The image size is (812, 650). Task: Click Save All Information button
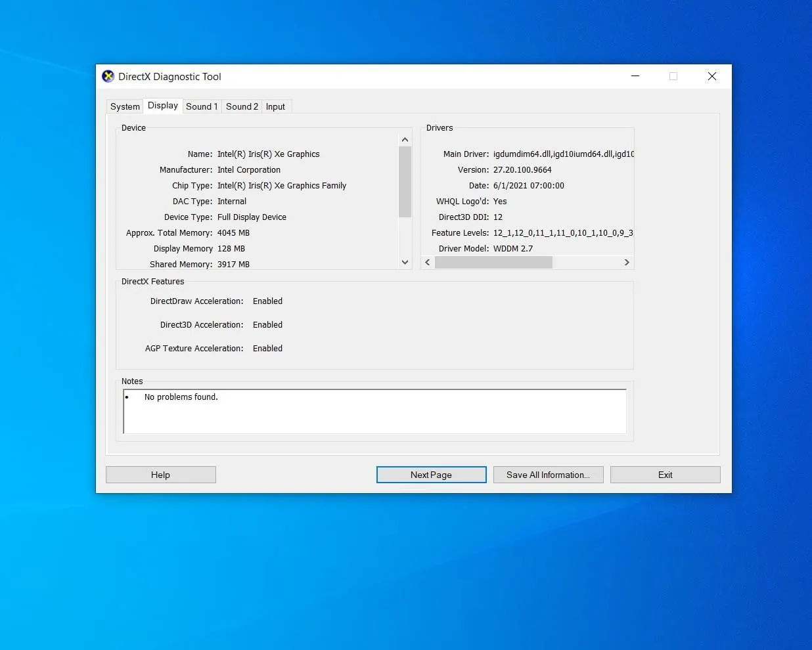pos(548,474)
